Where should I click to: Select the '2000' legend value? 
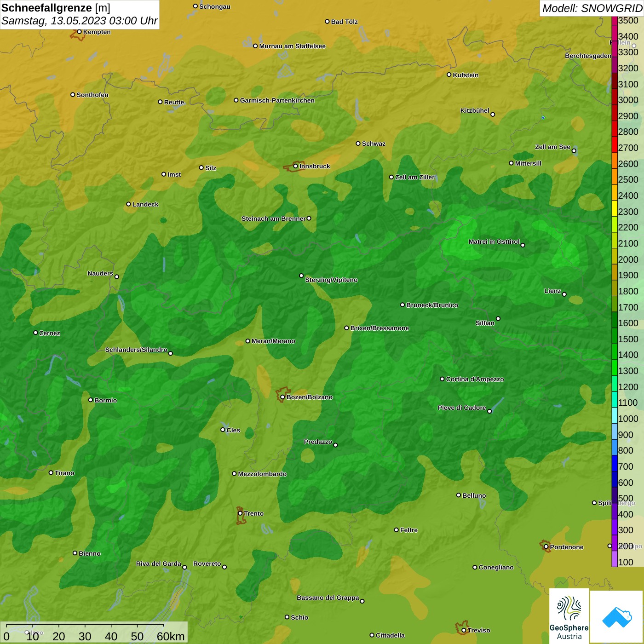pos(628,259)
